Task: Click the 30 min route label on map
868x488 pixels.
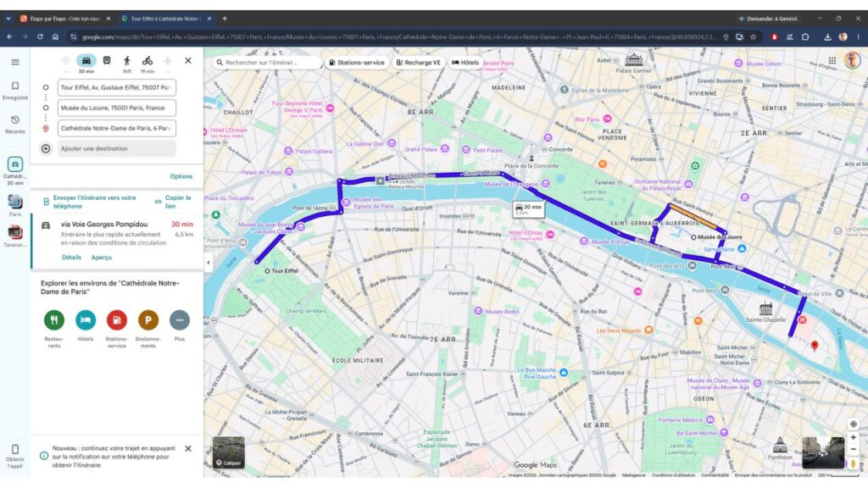Action: 529,208
